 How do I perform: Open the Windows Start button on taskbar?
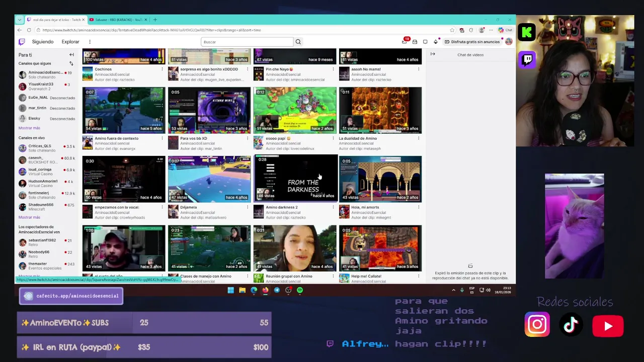pos(230,290)
